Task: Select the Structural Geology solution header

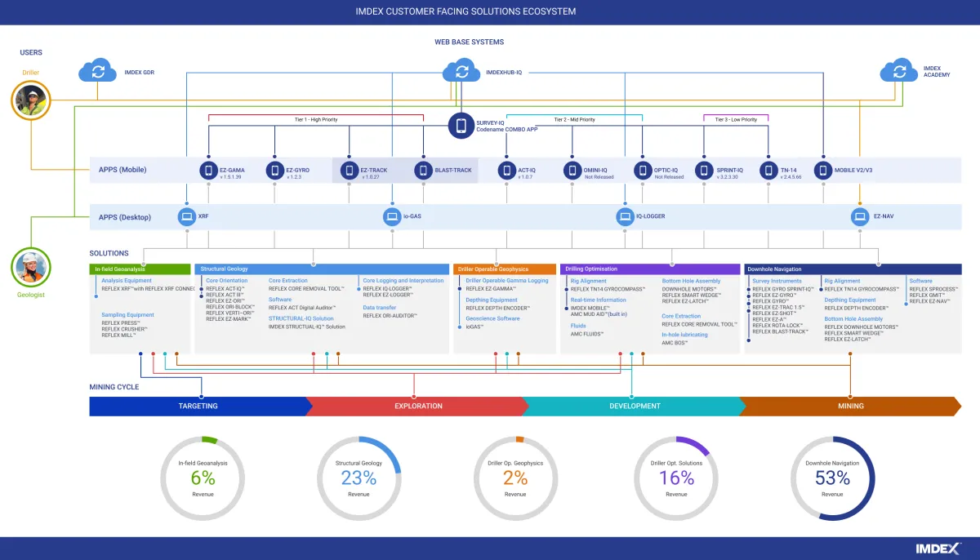Action: click(x=322, y=269)
